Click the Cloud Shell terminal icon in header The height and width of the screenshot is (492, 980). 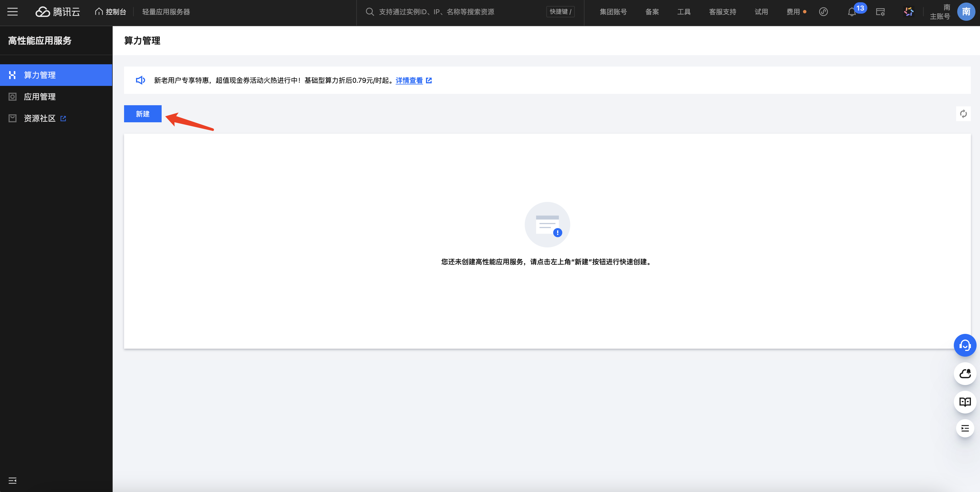(x=880, y=12)
